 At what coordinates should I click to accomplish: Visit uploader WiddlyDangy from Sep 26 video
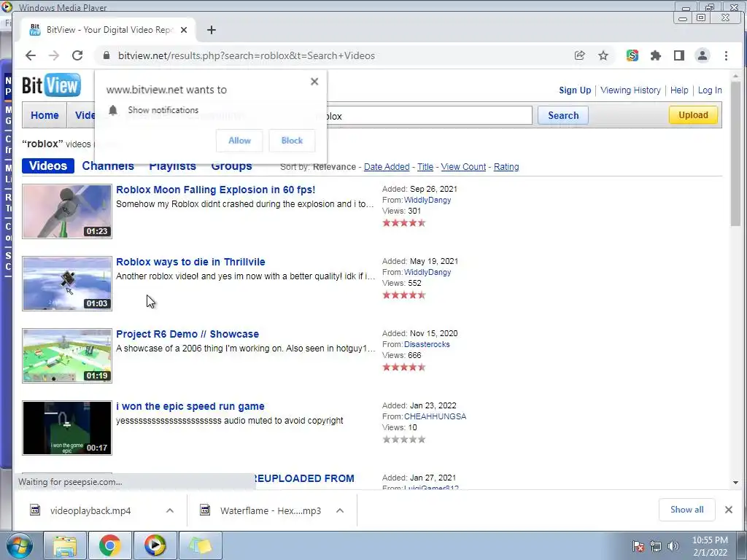pyautogui.click(x=427, y=200)
